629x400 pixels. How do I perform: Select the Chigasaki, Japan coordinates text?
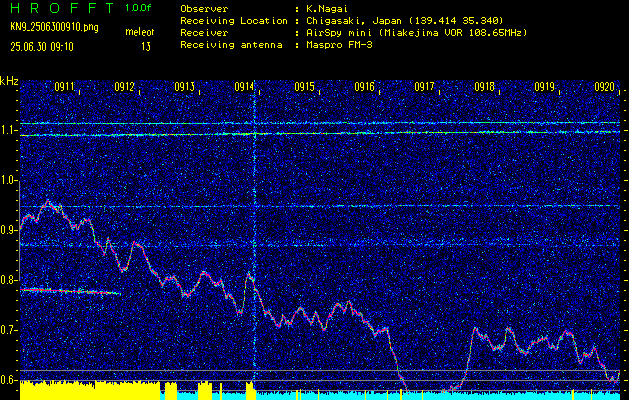pos(405,20)
